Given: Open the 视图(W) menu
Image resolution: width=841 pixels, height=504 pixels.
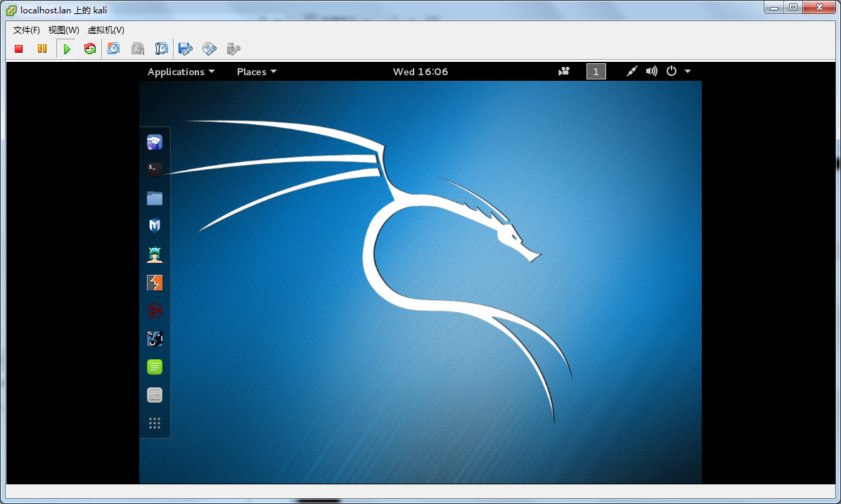Looking at the screenshot, I should [63, 30].
